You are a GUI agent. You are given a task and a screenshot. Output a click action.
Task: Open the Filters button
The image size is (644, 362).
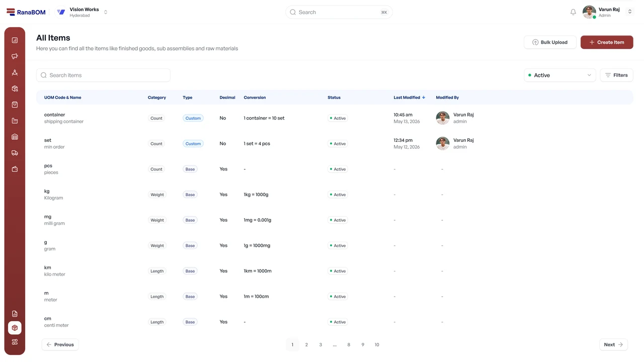(617, 75)
